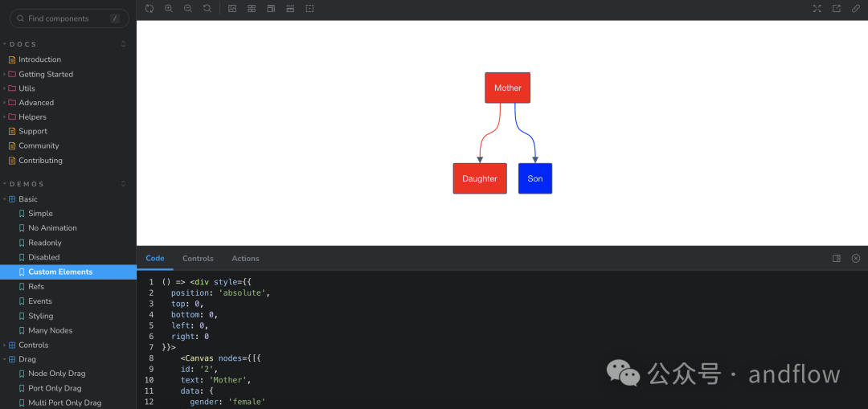Viewport: 868px width, 409px height.
Task: Toggle the measure tool
Action: pyautogui.click(x=290, y=9)
